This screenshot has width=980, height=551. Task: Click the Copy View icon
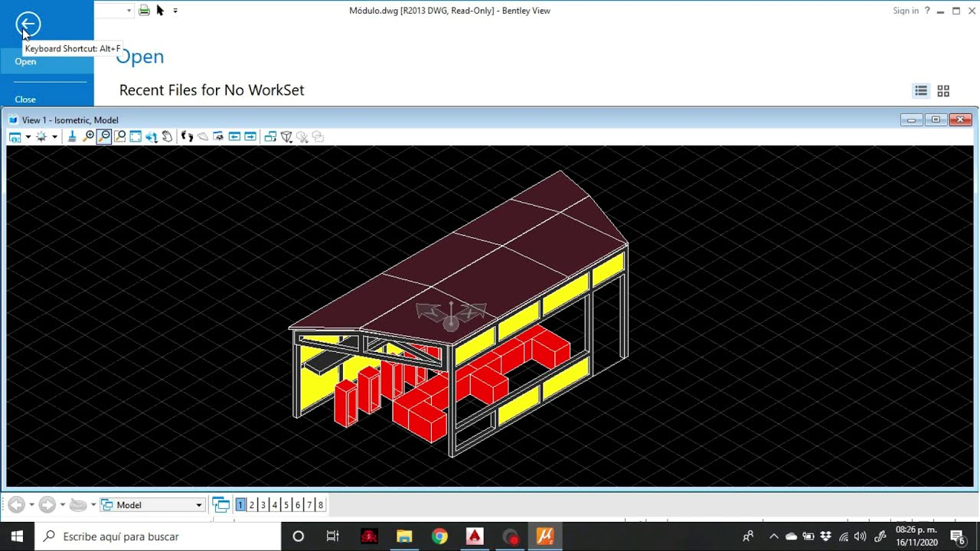[x=270, y=137]
